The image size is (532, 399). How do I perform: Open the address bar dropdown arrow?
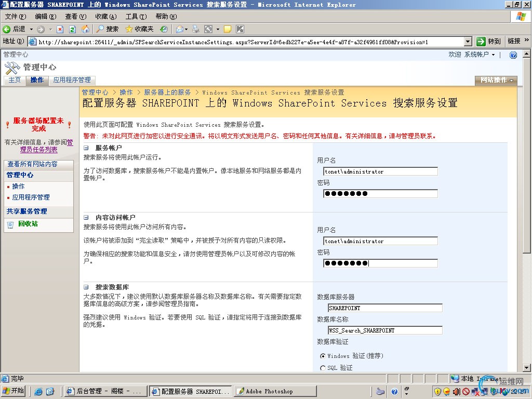468,42
